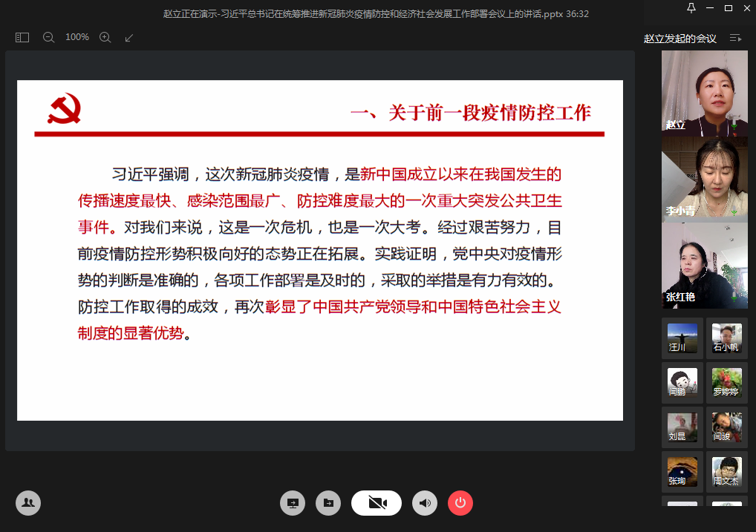Viewport: 756px width, 532px height.
Task: Click participant 汪川's avatar tile
Action: 682,338
